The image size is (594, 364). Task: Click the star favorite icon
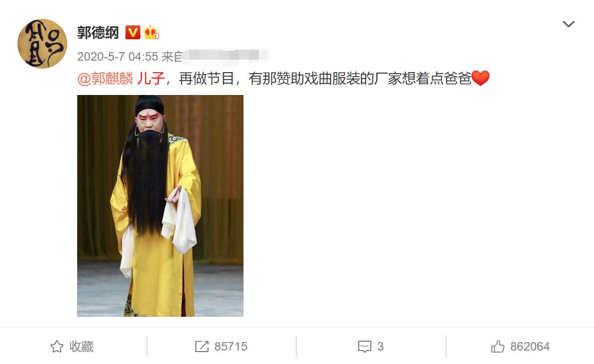(x=57, y=346)
